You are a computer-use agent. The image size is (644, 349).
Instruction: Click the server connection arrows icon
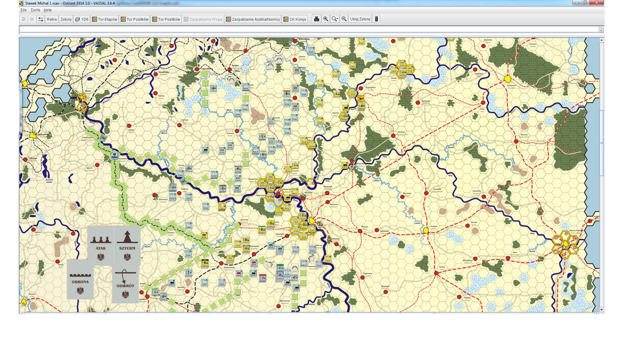pyautogui.click(x=41, y=19)
